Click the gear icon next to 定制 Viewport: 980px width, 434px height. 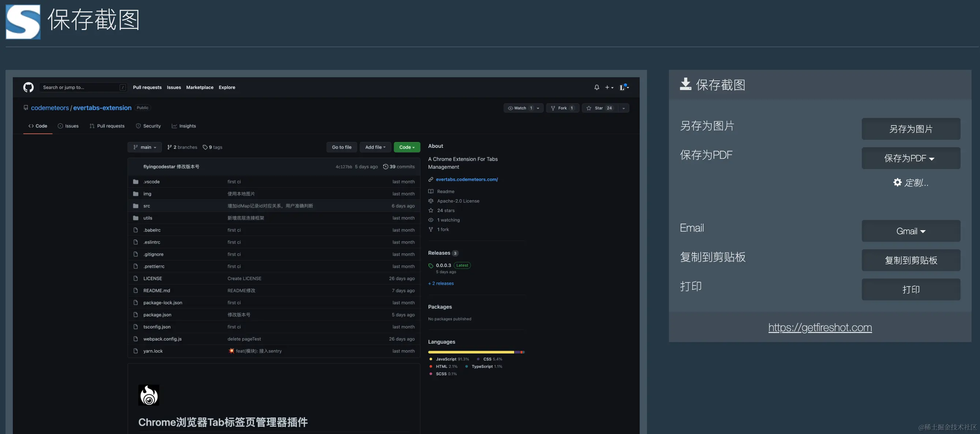(x=897, y=182)
